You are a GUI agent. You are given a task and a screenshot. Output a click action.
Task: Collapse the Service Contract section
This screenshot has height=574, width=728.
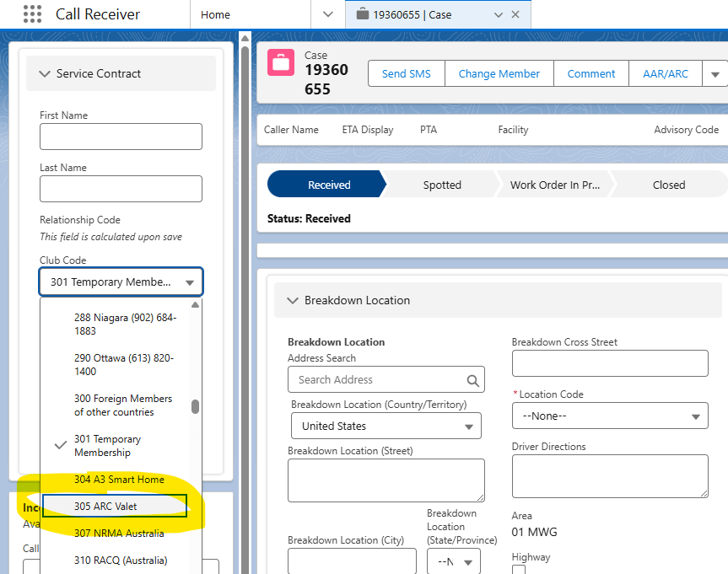pyautogui.click(x=45, y=74)
